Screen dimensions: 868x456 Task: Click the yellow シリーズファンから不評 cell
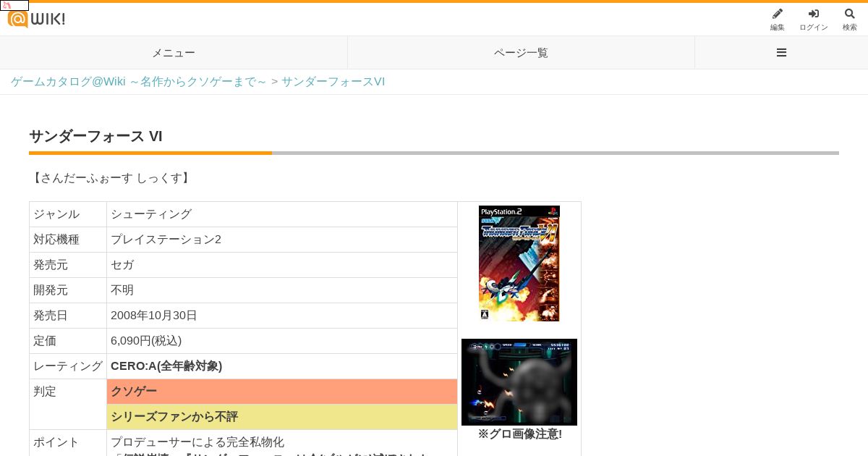tap(282, 417)
